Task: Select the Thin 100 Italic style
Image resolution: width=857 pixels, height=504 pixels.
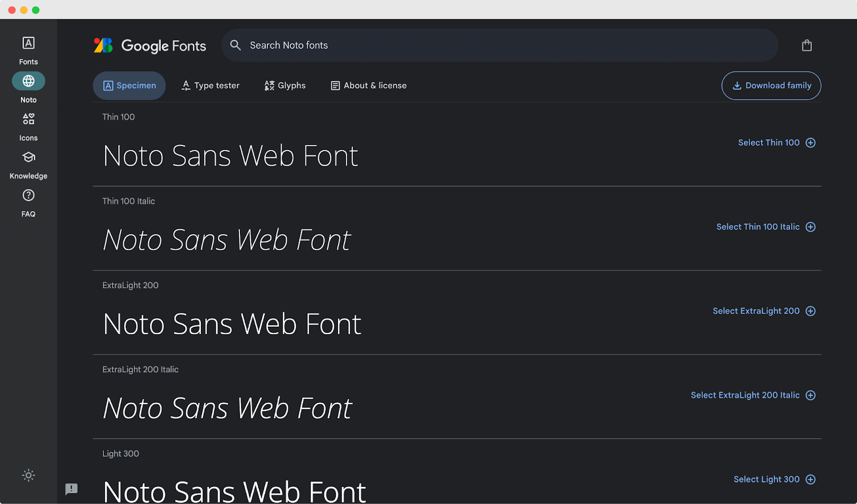Action: coord(758,227)
